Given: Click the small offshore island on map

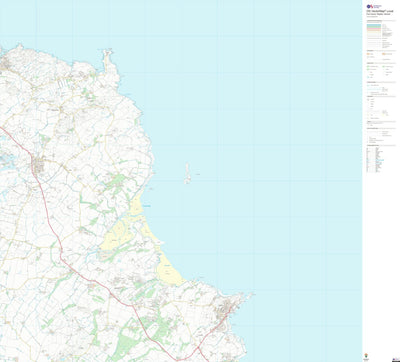Looking at the screenshot, I should click(x=188, y=174).
